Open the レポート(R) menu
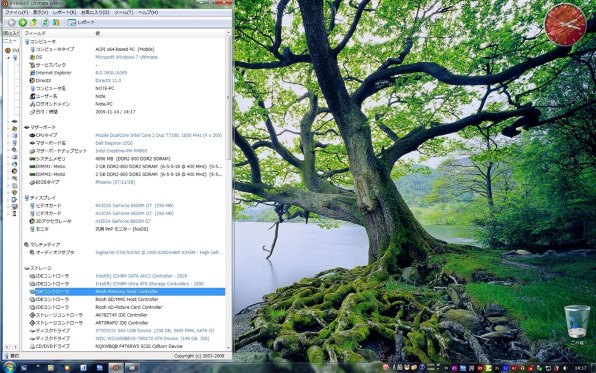 pos(64,13)
